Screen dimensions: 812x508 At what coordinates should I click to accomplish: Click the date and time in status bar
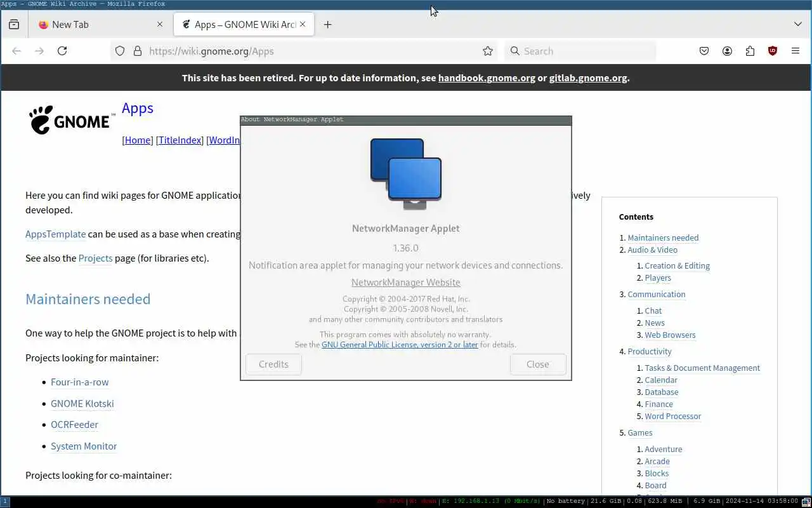(762, 502)
